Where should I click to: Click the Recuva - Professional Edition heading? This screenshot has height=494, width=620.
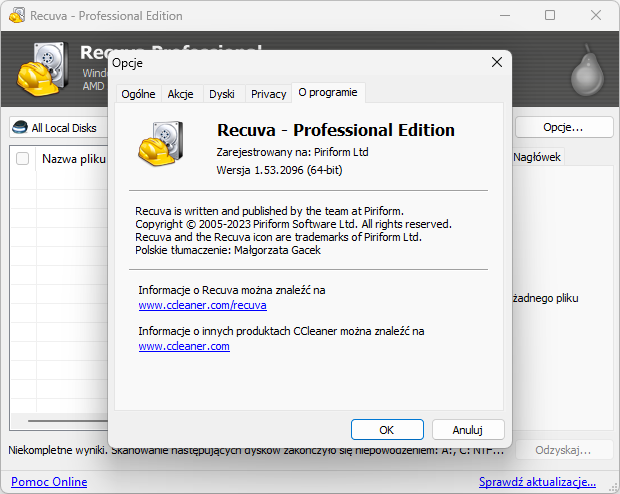click(336, 130)
